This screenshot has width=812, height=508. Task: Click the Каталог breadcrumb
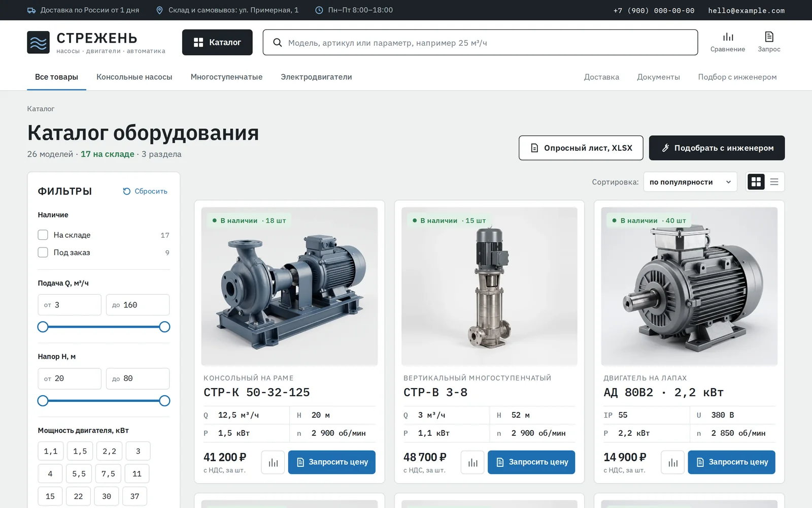click(x=41, y=109)
